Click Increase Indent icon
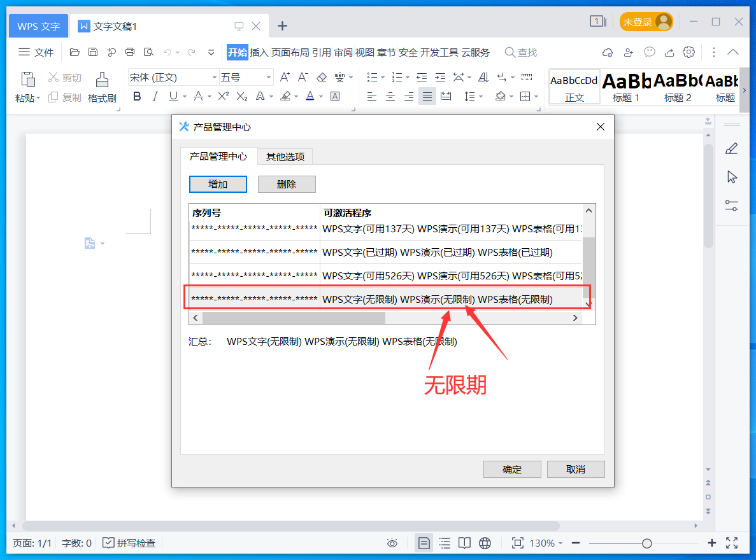The width and height of the screenshot is (756, 560). pos(440,77)
